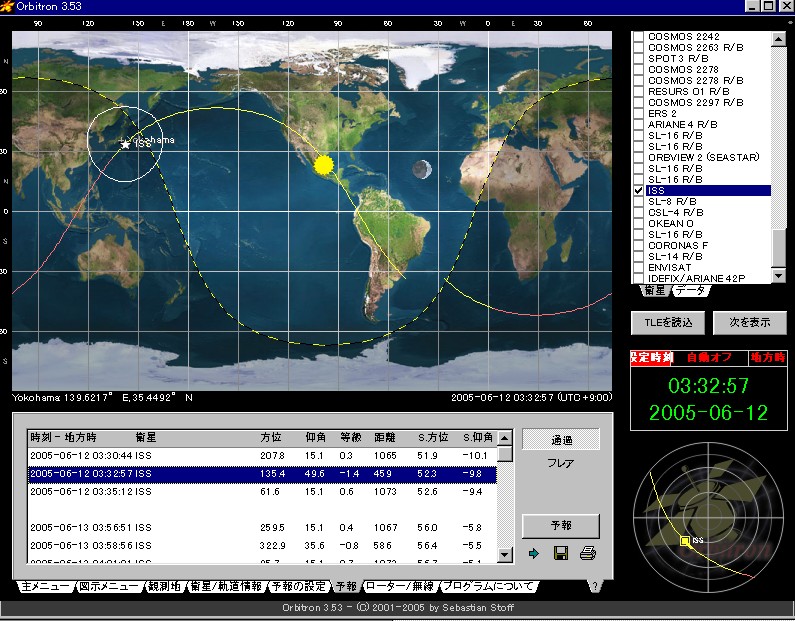This screenshot has height=621, width=795.
Task: Click the 方位 column header
Action: tap(271, 437)
